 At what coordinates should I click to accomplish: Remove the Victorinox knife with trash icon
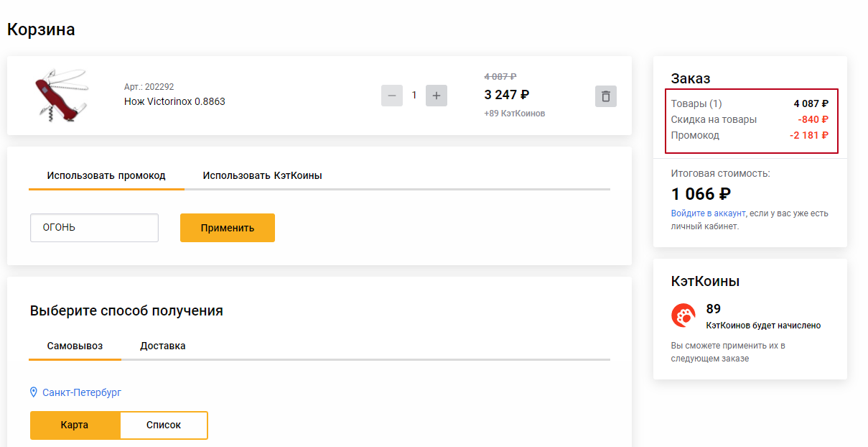coord(605,96)
